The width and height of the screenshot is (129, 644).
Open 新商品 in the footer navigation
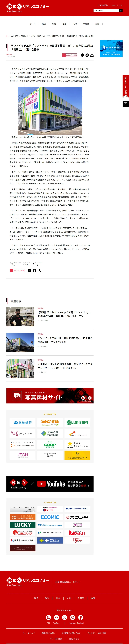coord(81,598)
